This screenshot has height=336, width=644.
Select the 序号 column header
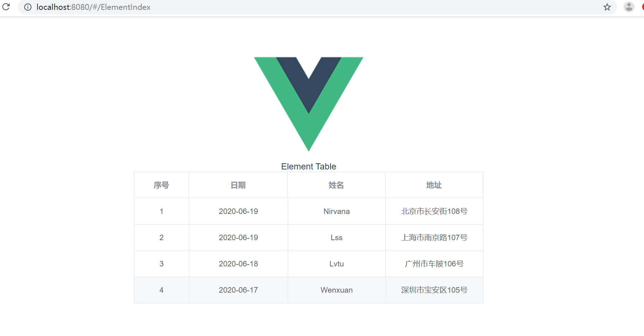[x=161, y=185]
